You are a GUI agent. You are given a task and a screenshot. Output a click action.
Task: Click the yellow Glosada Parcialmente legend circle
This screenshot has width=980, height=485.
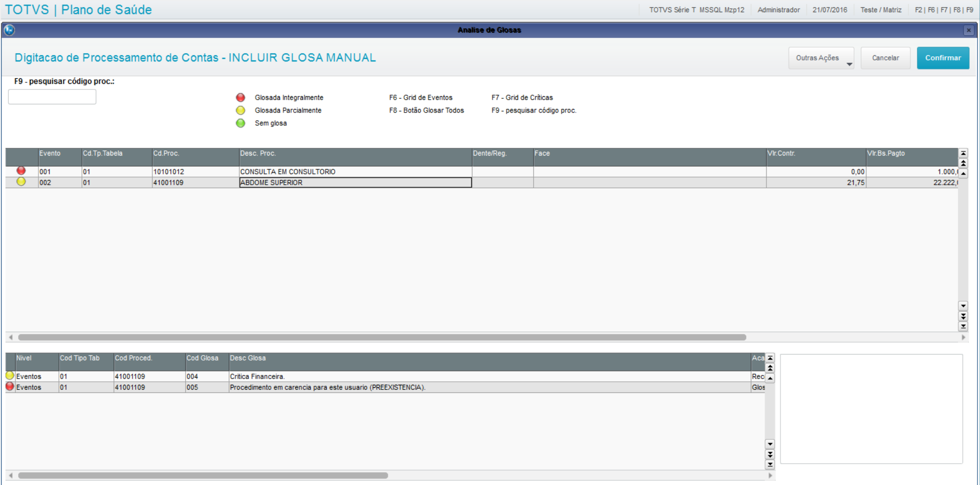pyautogui.click(x=241, y=110)
